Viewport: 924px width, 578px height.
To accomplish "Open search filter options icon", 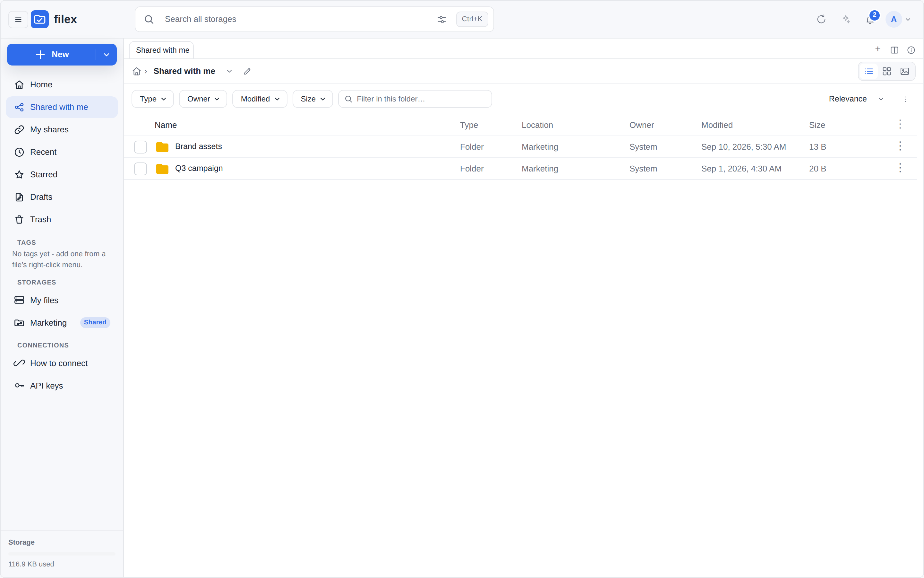I will pyautogui.click(x=441, y=20).
